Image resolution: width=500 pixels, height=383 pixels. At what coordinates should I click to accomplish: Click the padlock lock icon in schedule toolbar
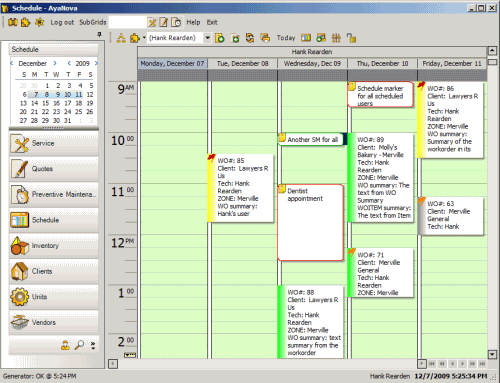[x=351, y=38]
